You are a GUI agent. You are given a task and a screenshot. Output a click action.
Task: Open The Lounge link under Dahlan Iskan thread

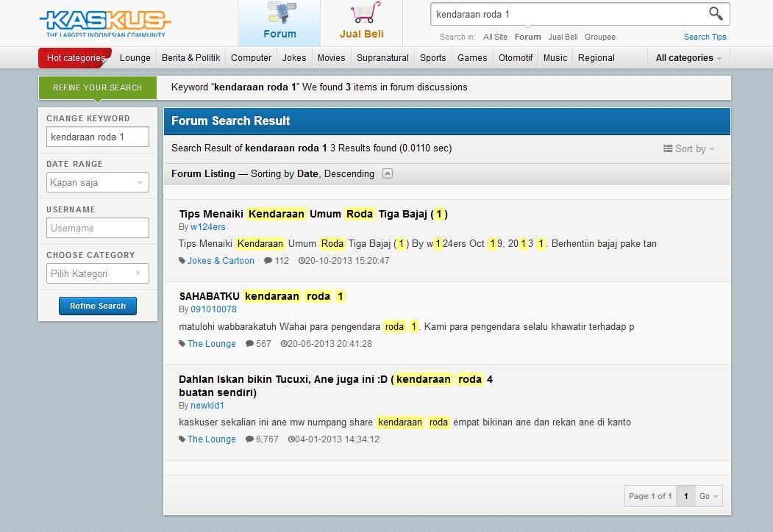(x=212, y=439)
